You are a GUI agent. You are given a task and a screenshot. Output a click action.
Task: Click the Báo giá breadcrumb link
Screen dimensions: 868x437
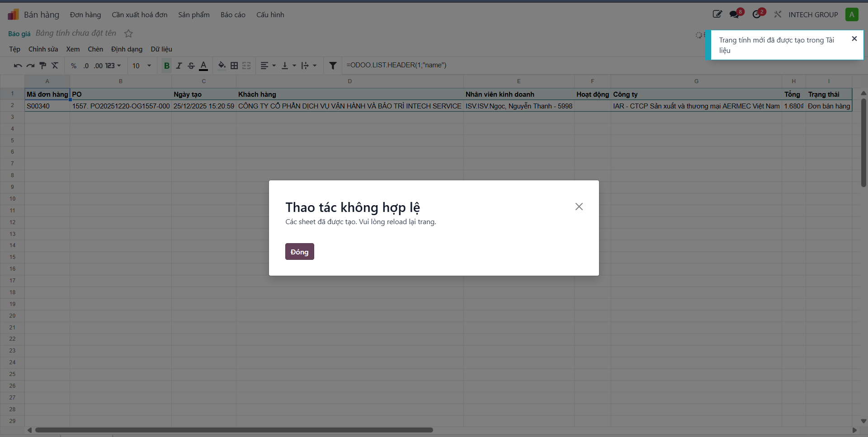pyautogui.click(x=19, y=34)
